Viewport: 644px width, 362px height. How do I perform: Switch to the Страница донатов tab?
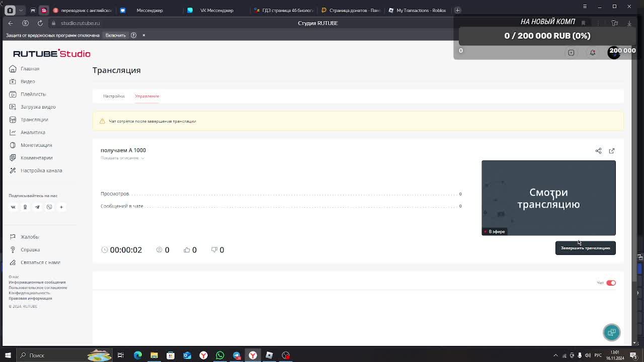click(351, 10)
